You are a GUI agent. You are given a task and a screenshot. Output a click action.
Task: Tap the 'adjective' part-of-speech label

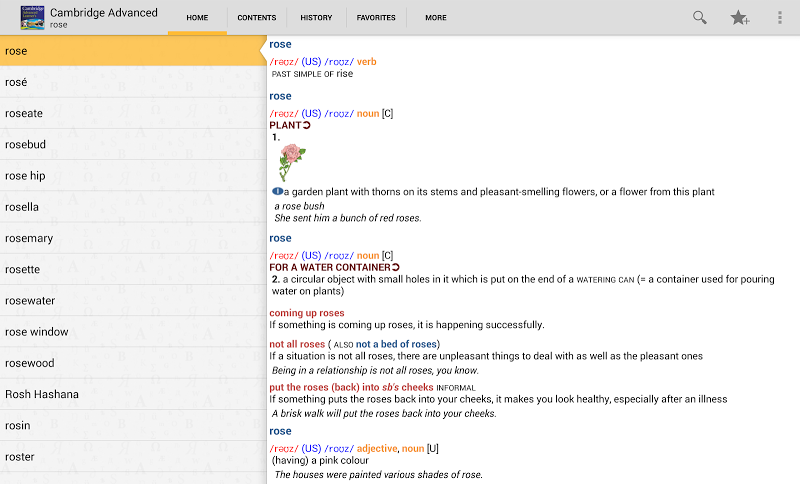click(377, 449)
